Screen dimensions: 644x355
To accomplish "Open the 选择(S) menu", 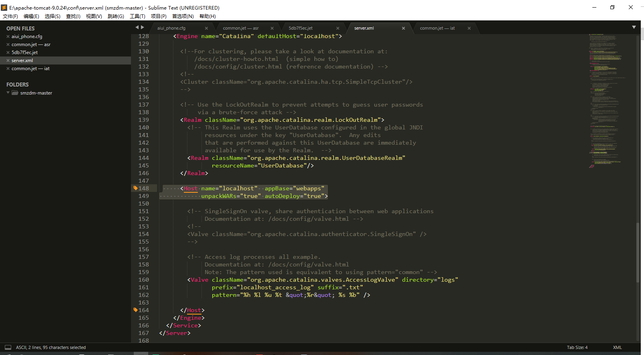I will click(x=52, y=16).
